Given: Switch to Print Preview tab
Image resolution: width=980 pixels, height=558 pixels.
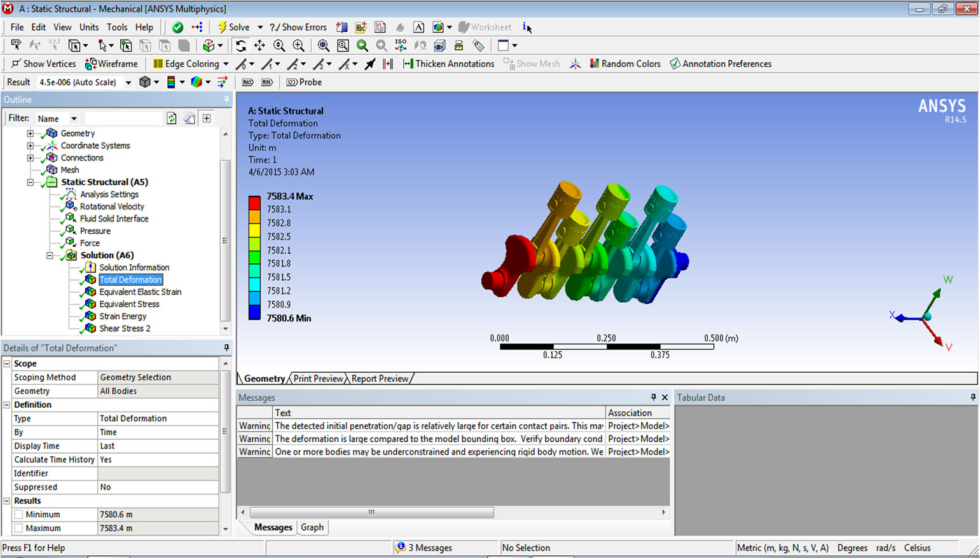Looking at the screenshot, I should (x=318, y=379).
